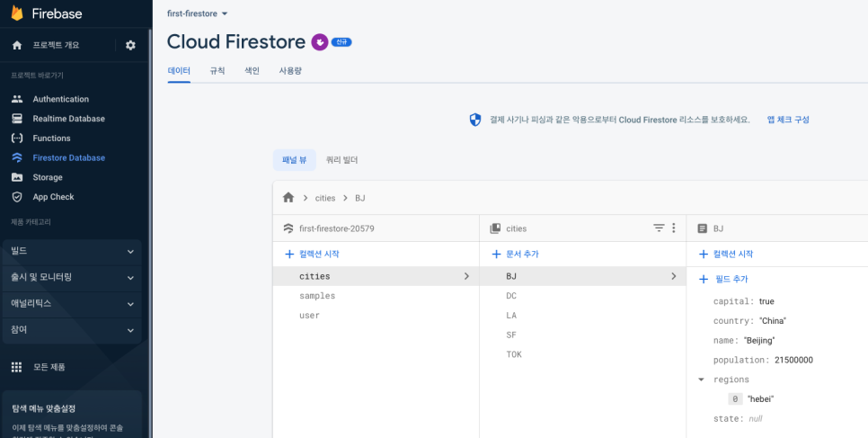Image resolution: width=868 pixels, height=438 pixels.
Task: Open project settings gear icon
Action: [130, 46]
